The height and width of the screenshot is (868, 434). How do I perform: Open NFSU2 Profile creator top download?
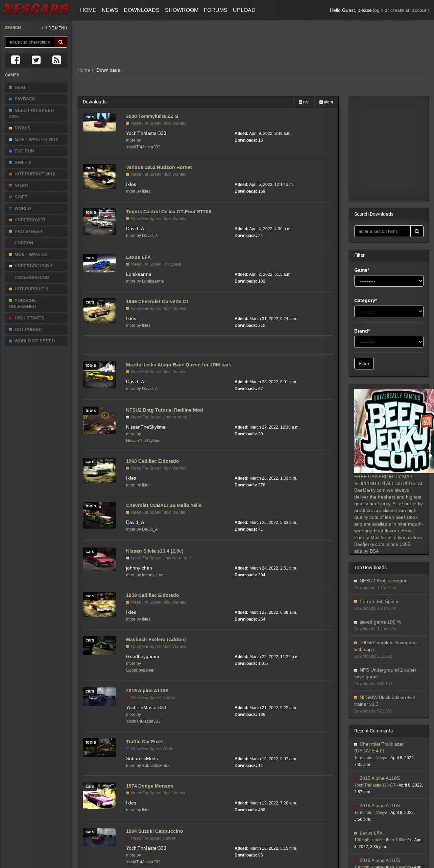(x=383, y=581)
